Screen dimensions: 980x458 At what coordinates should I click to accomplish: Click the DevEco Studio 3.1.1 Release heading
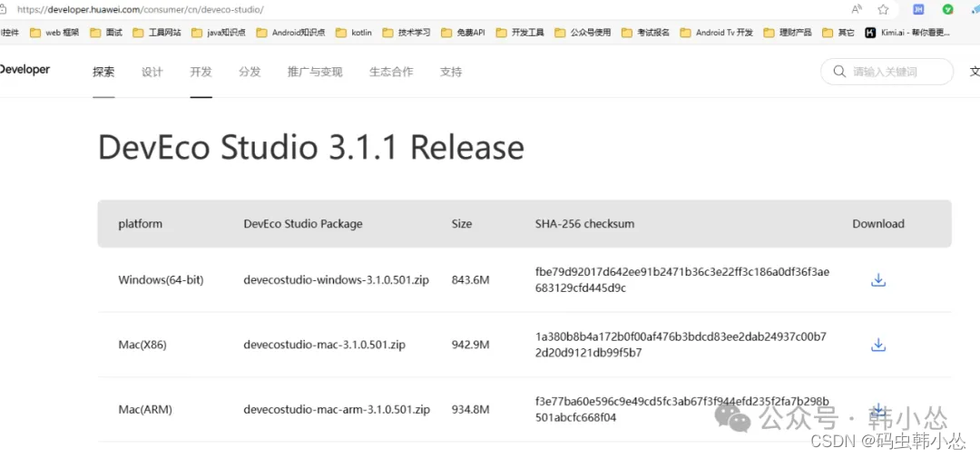click(311, 148)
